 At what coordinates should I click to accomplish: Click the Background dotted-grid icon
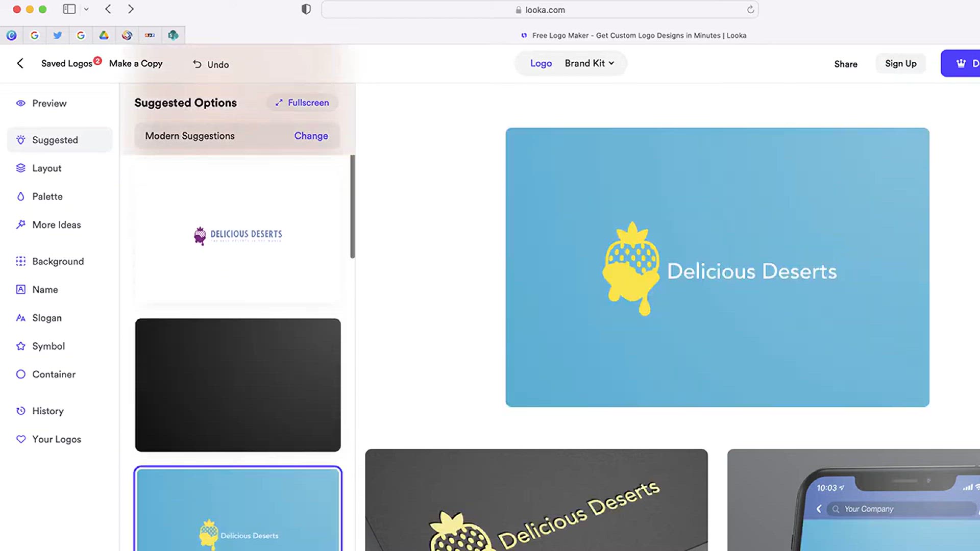click(x=20, y=261)
